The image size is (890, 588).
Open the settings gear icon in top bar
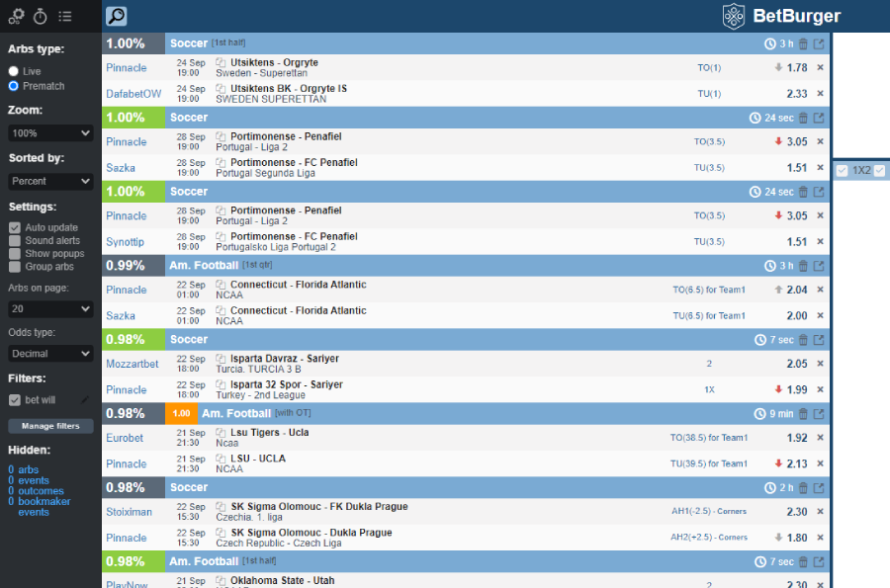[14, 16]
